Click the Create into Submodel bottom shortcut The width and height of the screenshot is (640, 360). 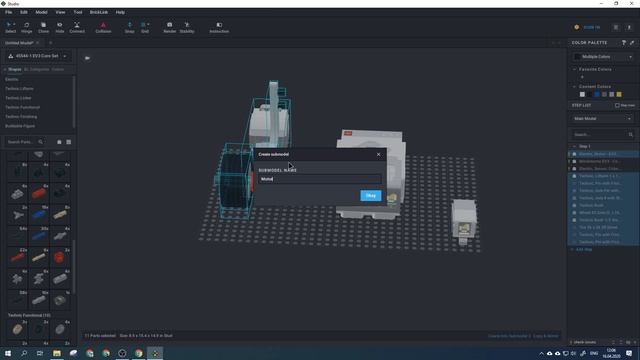(x=509, y=336)
